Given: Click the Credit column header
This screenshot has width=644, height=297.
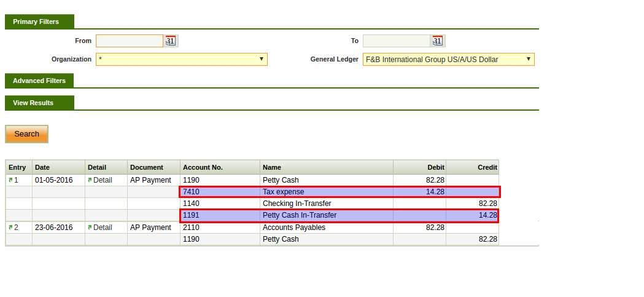Looking at the screenshot, I should coord(487,167).
